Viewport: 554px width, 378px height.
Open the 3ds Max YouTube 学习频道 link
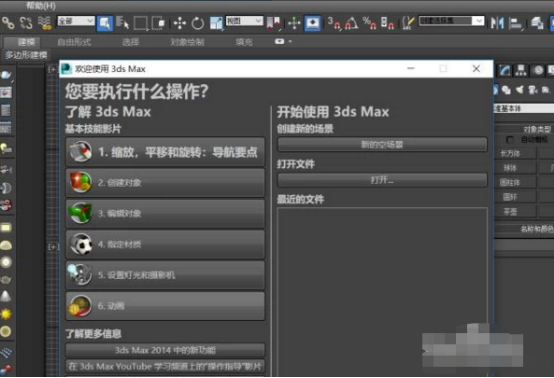165,366
